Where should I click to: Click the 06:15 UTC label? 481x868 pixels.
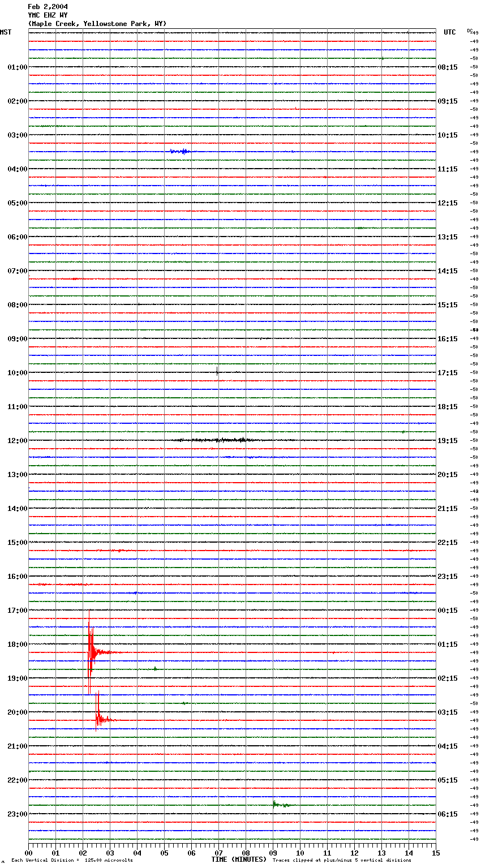tap(448, 814)
